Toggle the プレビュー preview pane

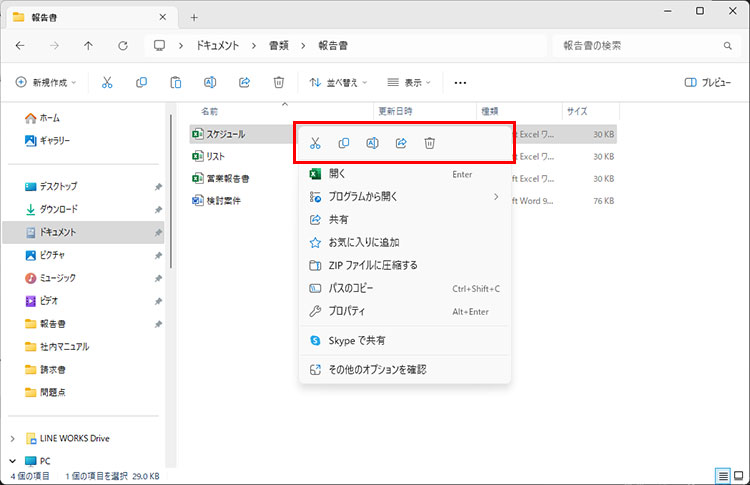(x=707, y=83)
